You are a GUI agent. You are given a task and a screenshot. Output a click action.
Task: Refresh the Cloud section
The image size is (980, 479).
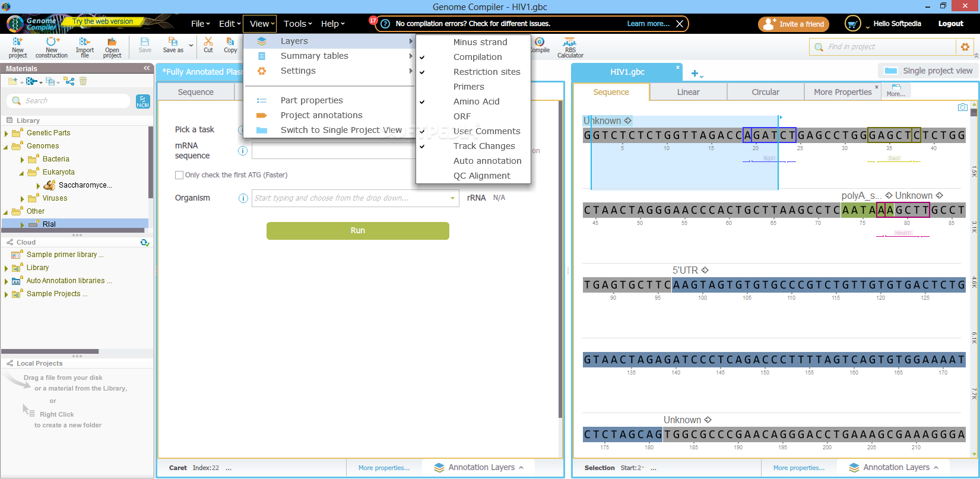pyautogui.click(x=145, y=242)
